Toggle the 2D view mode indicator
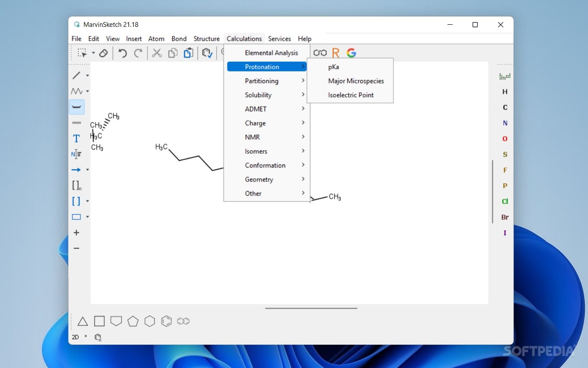588x368 pixels. [75, 337]
